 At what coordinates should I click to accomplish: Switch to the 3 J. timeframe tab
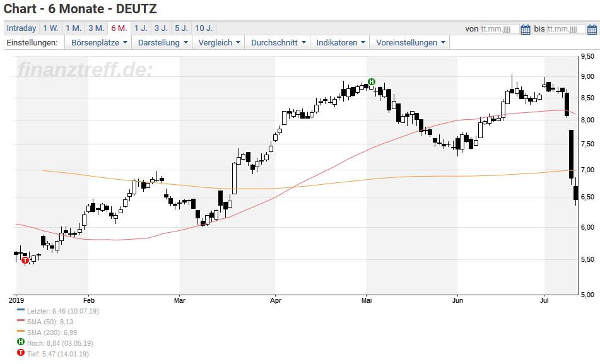pos(161,28)
